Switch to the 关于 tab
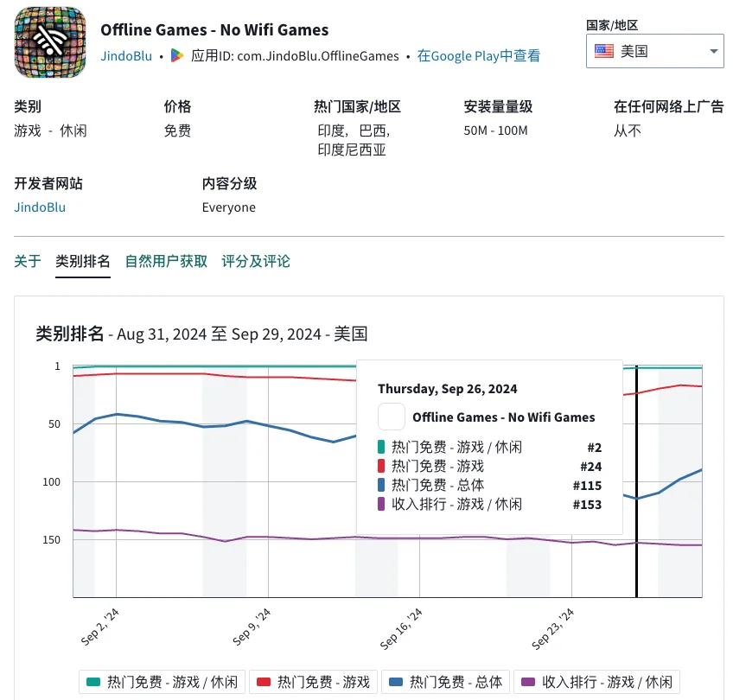 [27, 261]
